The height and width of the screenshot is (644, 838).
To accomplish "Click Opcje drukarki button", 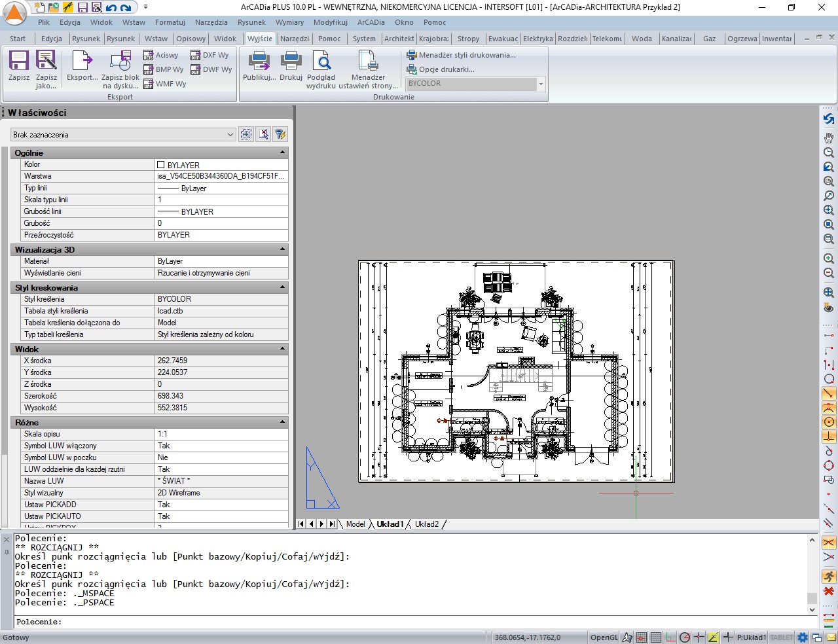I will (x=441, y=69).
